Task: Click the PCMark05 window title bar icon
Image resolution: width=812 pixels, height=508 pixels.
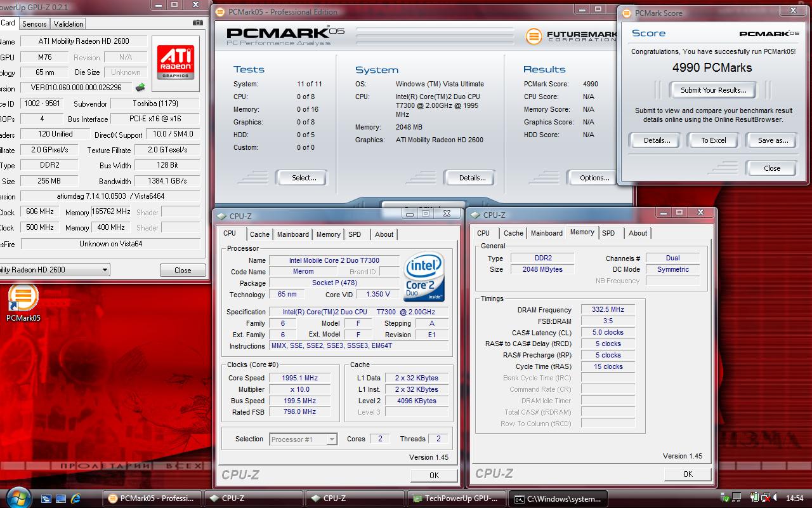Action: [x=219, y=11]
